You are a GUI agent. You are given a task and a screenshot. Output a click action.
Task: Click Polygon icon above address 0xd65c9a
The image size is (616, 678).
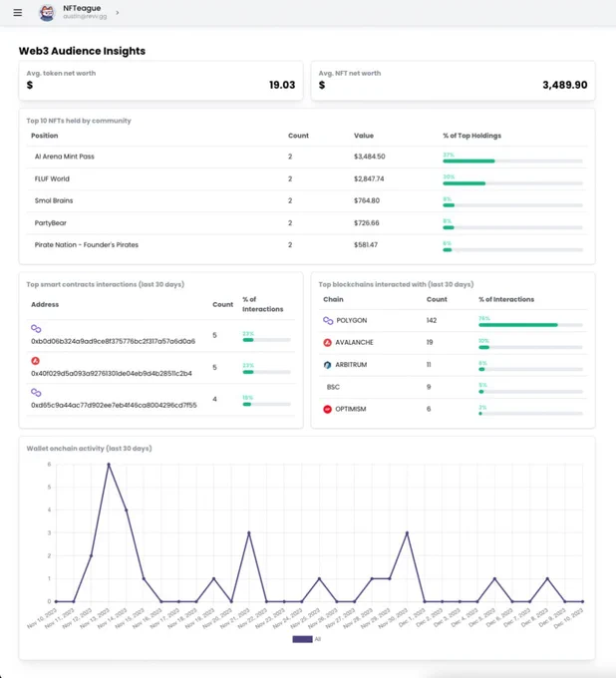pos(36,393)
